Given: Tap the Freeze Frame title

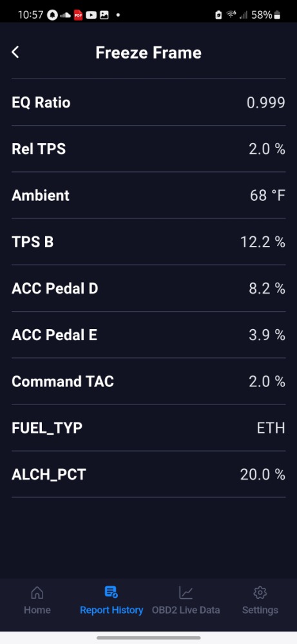Looking at the screenshot, I should (148, 53).
